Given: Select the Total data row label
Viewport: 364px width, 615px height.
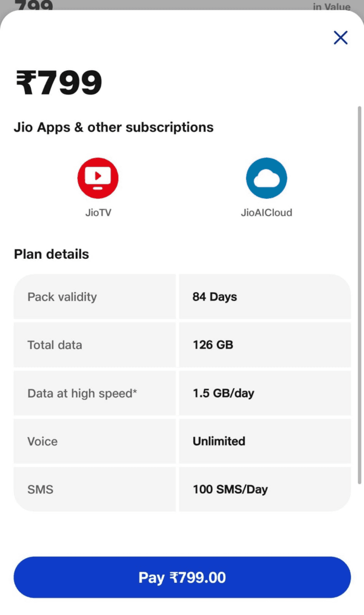Looking at the screenshot, I should click(x=55, y=345).
